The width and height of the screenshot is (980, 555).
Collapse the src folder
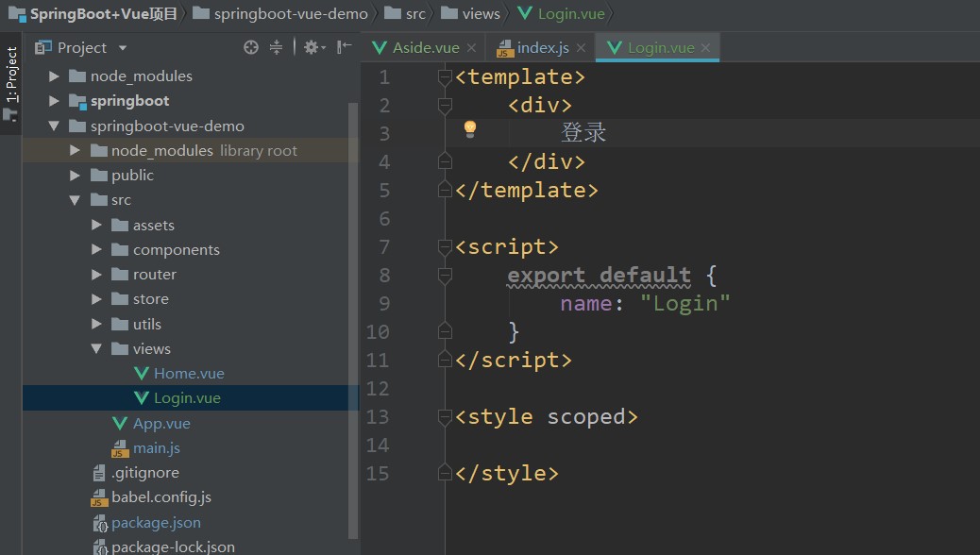(75, 201)
